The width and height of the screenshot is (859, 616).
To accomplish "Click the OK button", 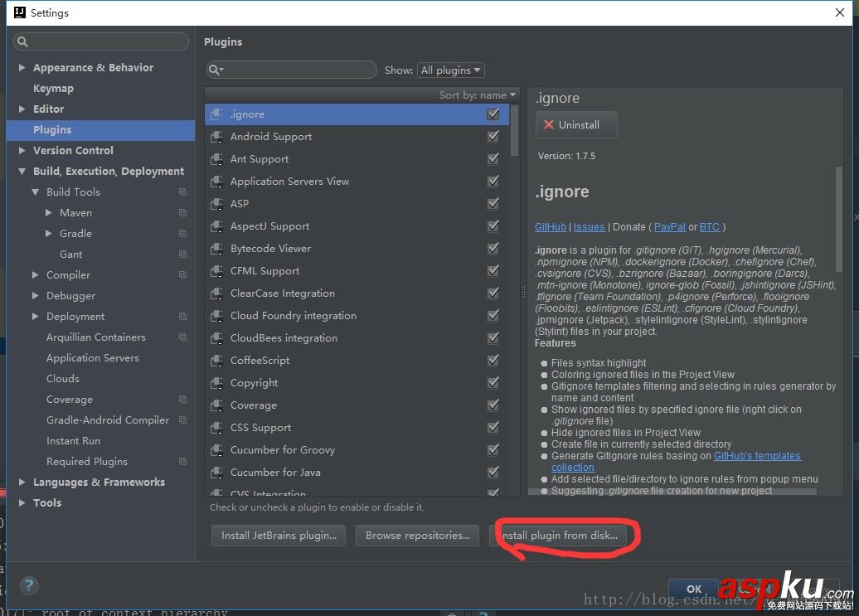I will tap(693, 589).
